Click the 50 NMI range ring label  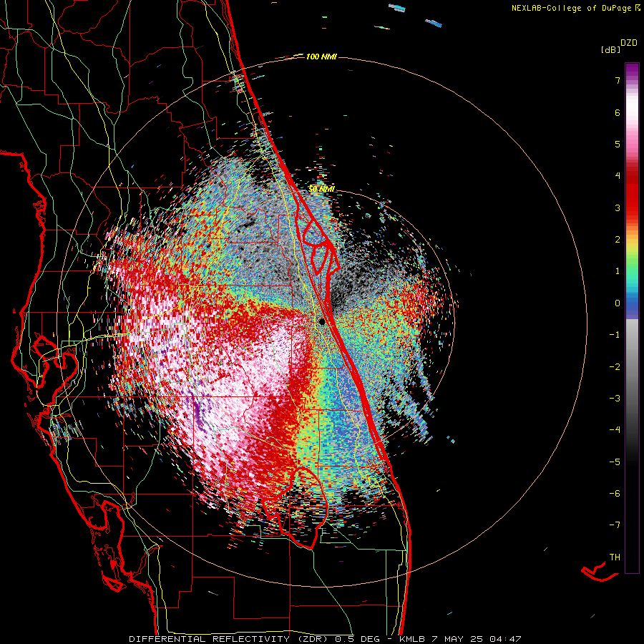[321, 189]
